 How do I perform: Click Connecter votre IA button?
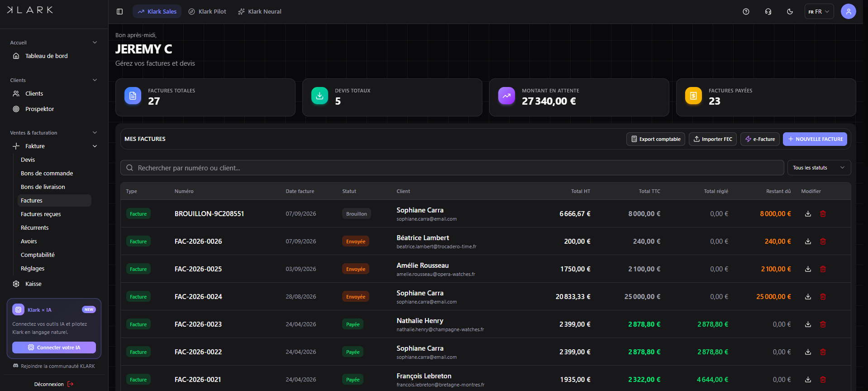[x=54, y=348]
